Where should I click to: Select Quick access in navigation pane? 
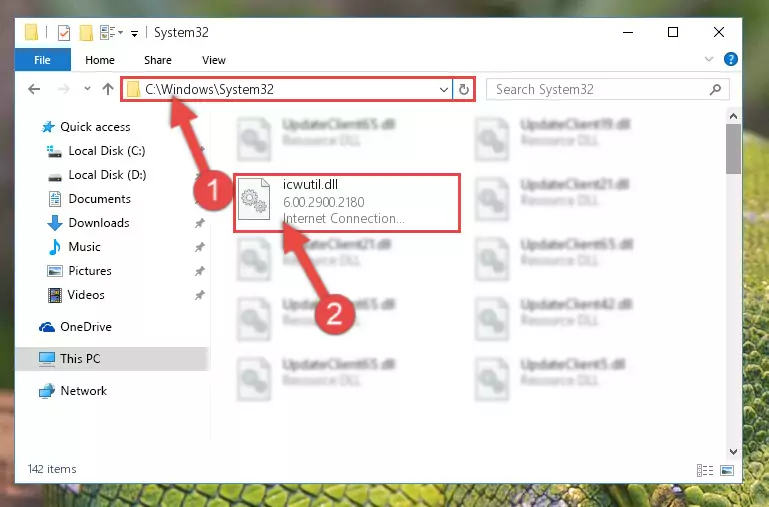click(95, 127)
